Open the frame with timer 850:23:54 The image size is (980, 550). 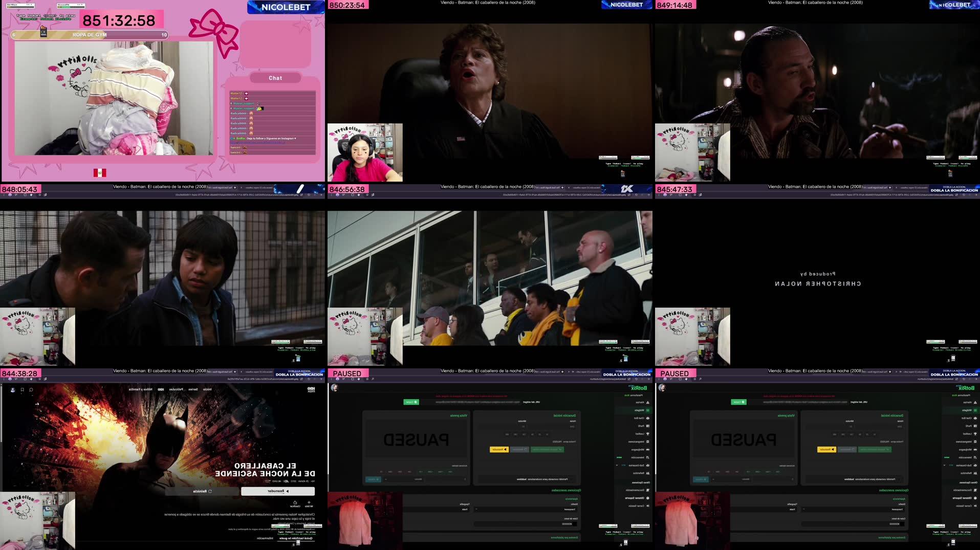(x=490, y=92)
